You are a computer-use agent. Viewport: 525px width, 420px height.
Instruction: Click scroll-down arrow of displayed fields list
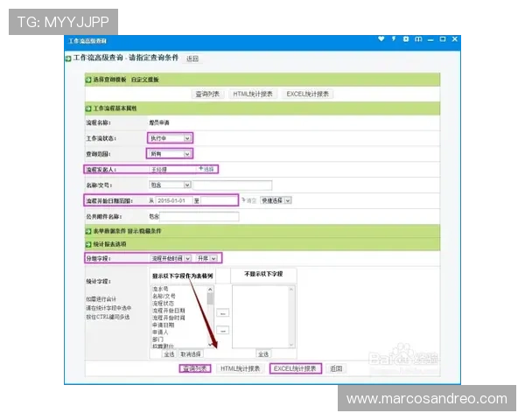tap(210, 344)
